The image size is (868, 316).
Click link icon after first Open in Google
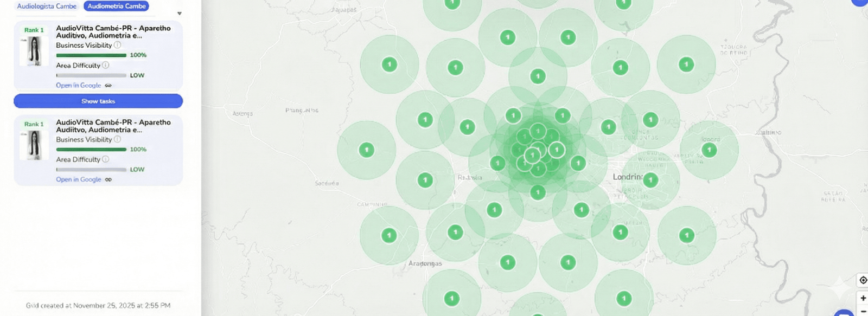[x=108, y=86]
